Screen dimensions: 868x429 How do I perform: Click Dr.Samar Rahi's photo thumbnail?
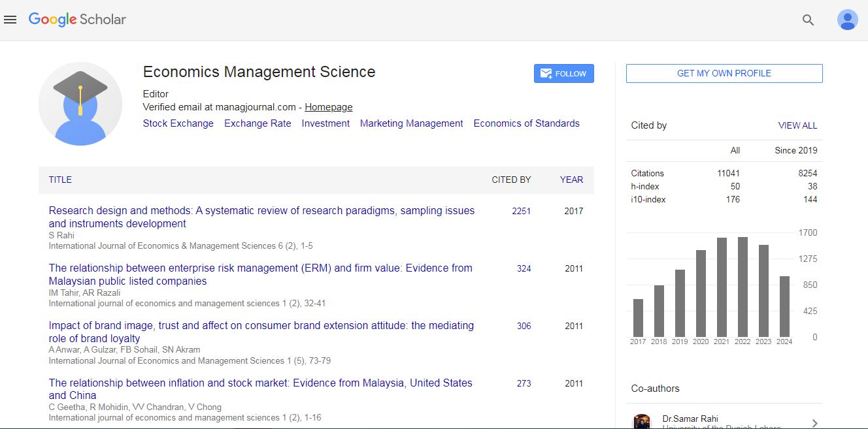pos(642,422)
